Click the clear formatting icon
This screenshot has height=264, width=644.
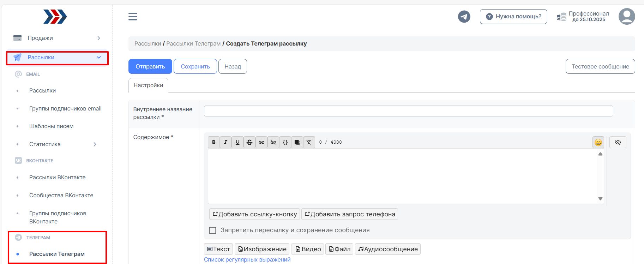309,142
